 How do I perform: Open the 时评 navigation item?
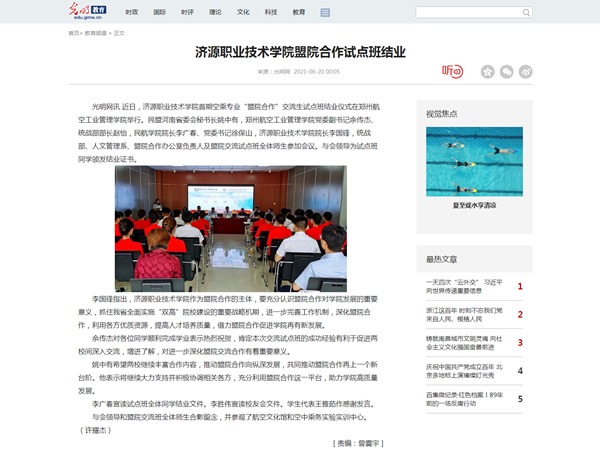click(188, 12)
